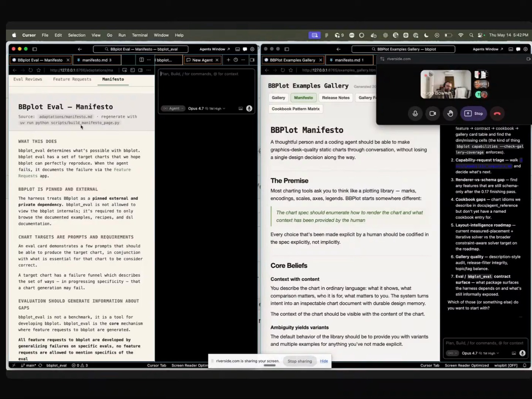Reload the left window browser page
The height and width of the screenshot is (399, 532).
[x=30, y=70]
